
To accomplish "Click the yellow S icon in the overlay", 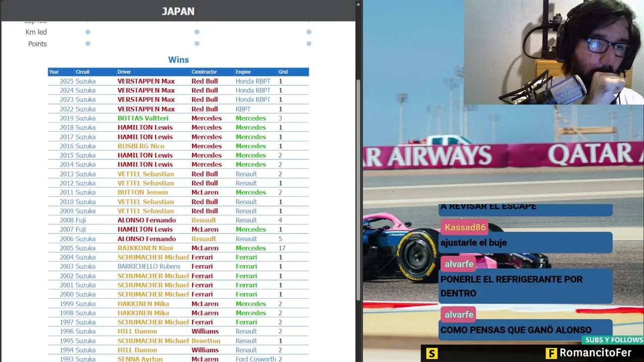I will click(x=432, y=354).
